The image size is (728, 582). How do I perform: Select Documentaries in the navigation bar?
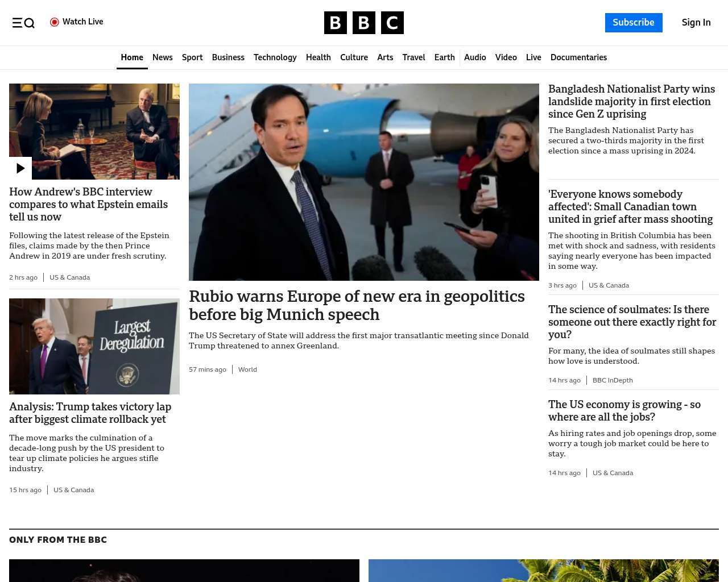click(578, 57)
